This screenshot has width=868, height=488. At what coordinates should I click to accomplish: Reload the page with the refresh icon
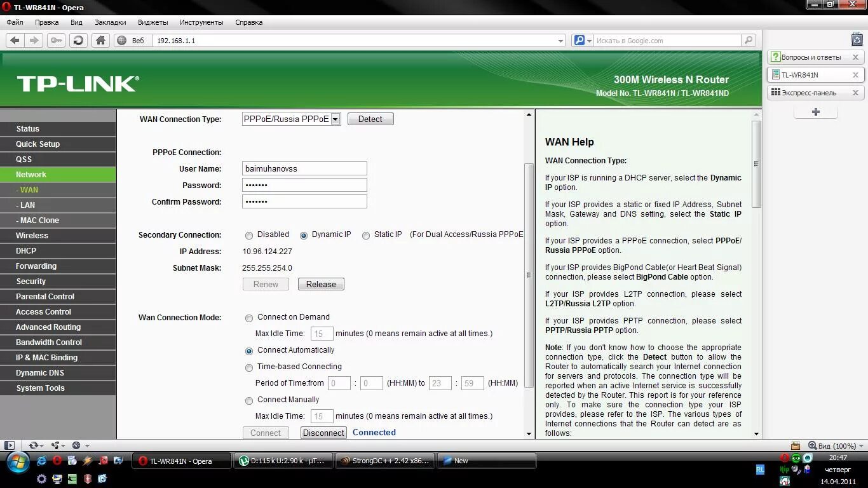pyautogui.click(x=78, y=40)
